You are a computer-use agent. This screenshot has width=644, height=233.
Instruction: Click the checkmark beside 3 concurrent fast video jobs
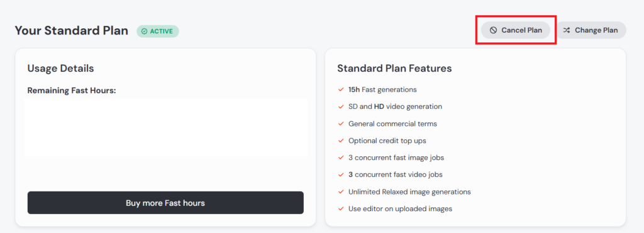tap(340, 174)
